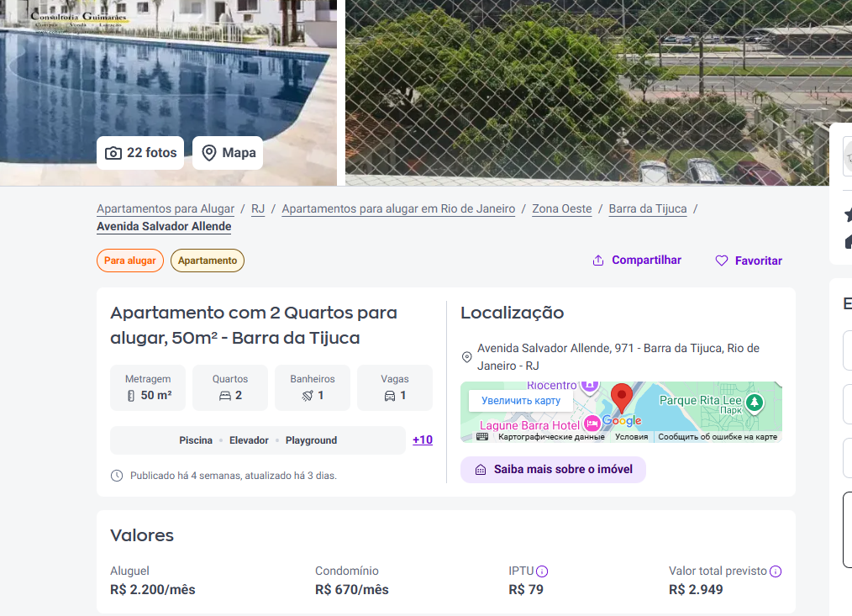852x616 pixels.
Task: Click the Favoritar heart icon
Action: [x=721, y=261]
